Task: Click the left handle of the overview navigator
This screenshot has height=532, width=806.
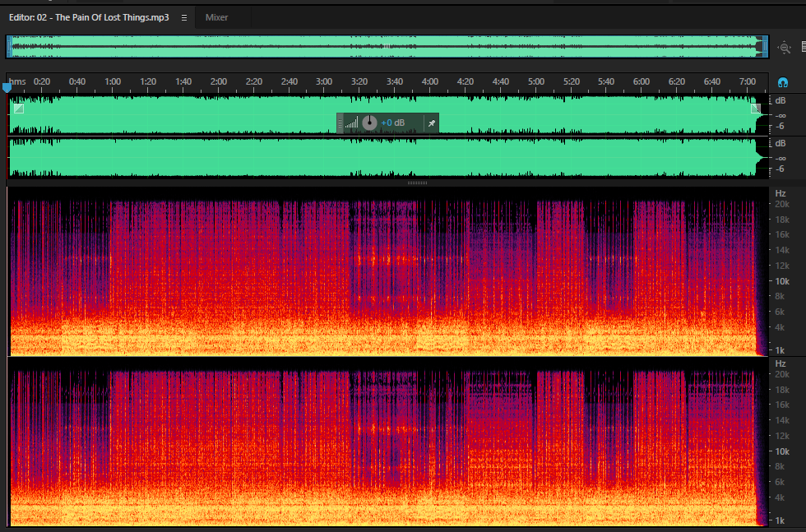Action: tap(9, 47)
